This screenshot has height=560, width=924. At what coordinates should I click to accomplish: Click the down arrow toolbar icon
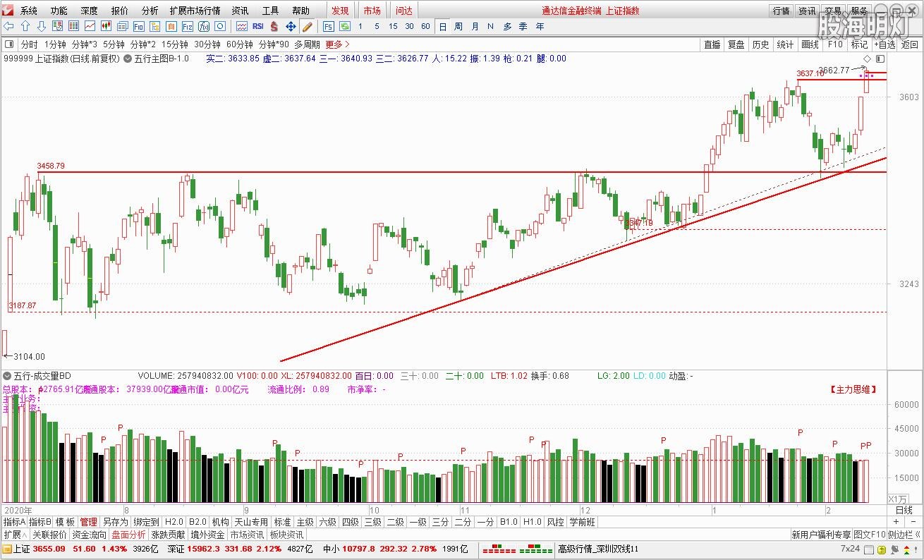point(41,26)
